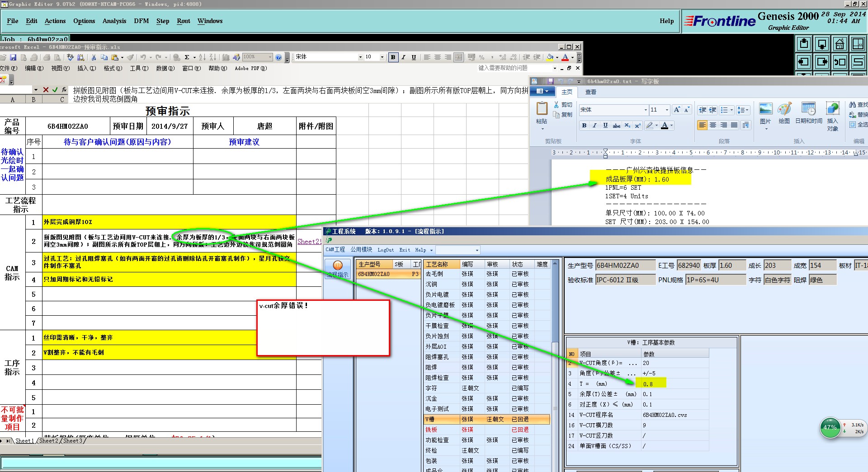Screen dimensions: 868x472
Task: Click the red cancel X in formula bar
Action: 46,90
